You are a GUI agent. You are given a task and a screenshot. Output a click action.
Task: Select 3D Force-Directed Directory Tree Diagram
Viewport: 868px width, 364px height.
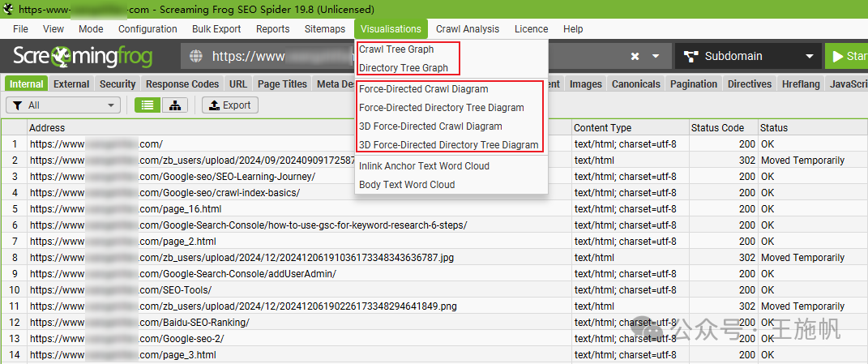point(448,145)
